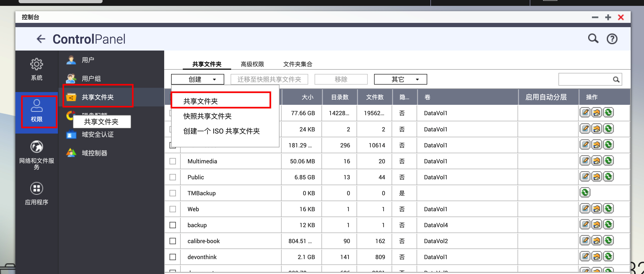The height and width of the screenshot is (274, 644).
Task: Sort by the 卷 column header
Action: click(x=468, y=97)
